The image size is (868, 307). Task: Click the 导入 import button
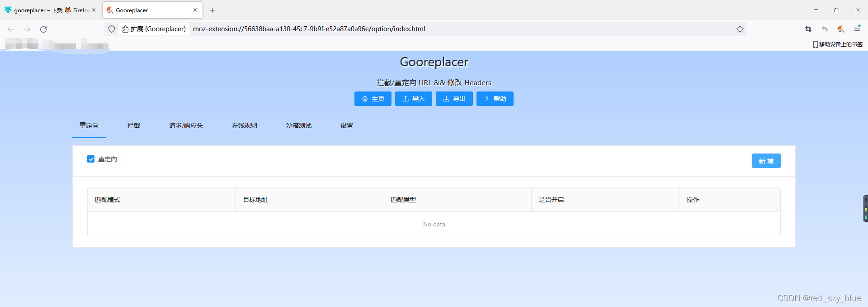pyautogui.click(x=414, y=99)
